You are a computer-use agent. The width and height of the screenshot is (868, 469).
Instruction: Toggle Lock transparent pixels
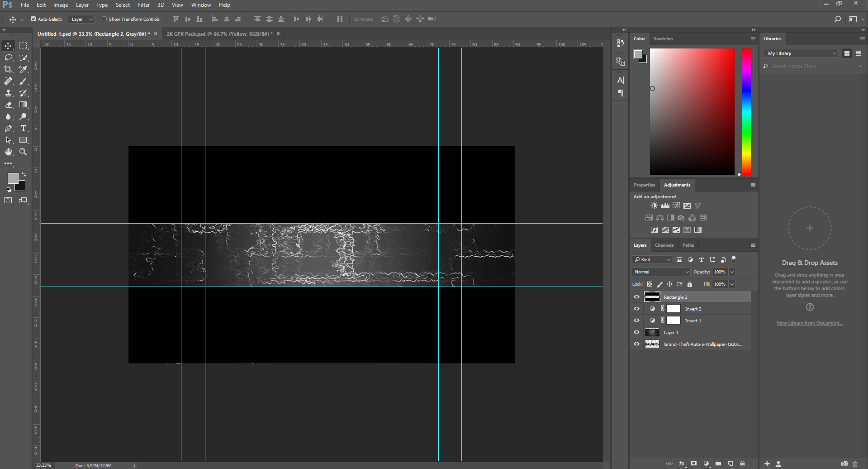click(x=650, y=284)
